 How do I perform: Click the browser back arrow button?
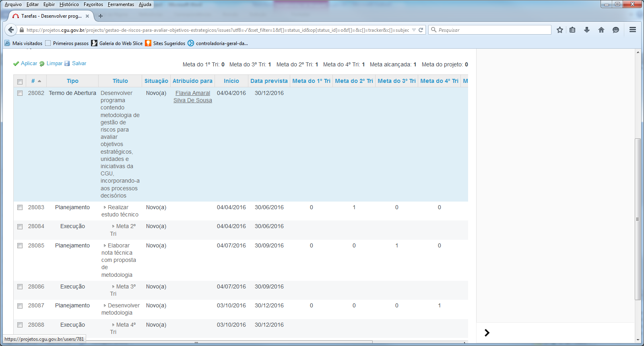pyautogui.click(x=11, y=30)
